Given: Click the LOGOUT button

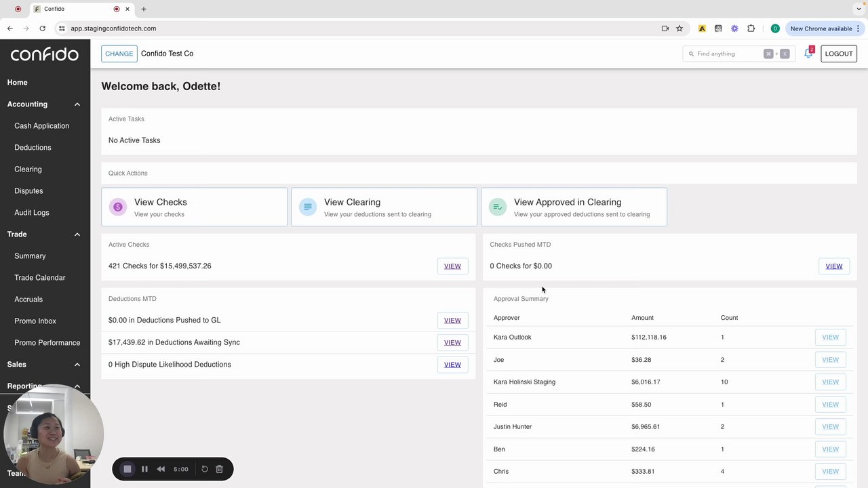Looking at the screenshot, I should [x=839, y=54].
